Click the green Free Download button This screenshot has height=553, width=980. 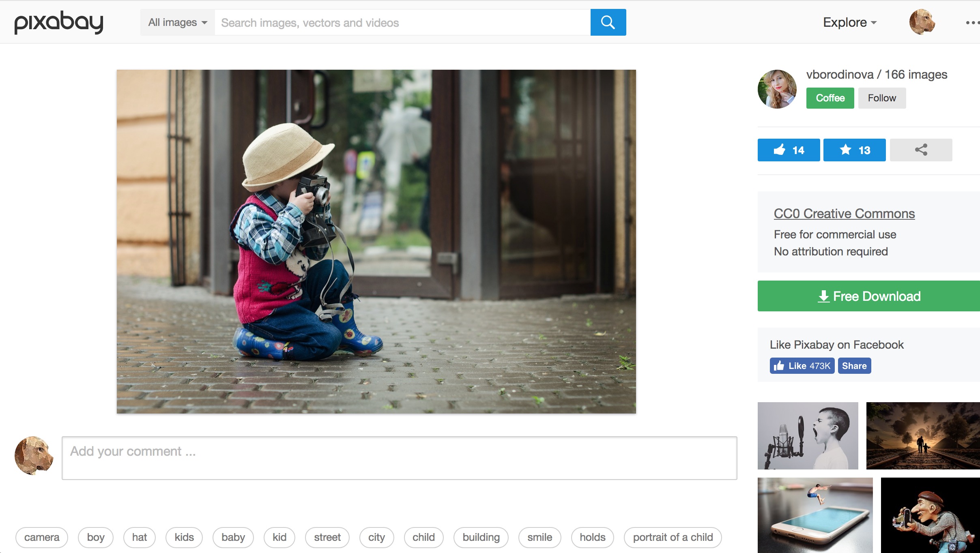(x=868, y=296)
